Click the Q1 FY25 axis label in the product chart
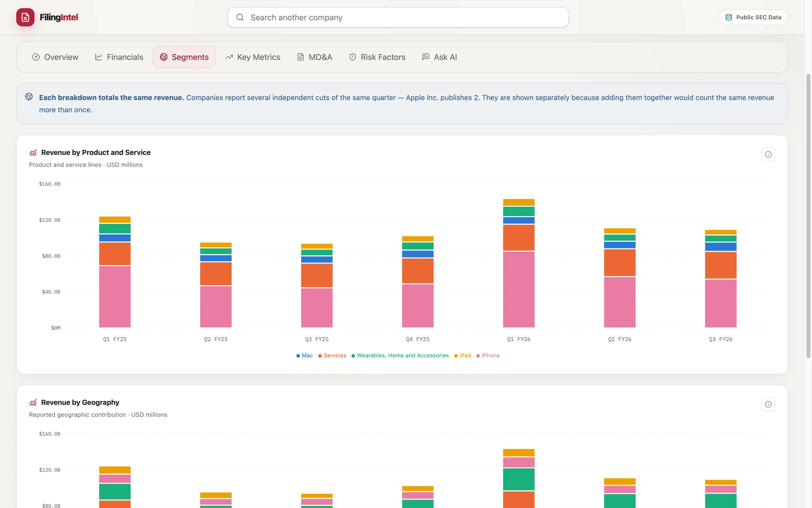This screenshot has width=812, height=508. (115, 339)
